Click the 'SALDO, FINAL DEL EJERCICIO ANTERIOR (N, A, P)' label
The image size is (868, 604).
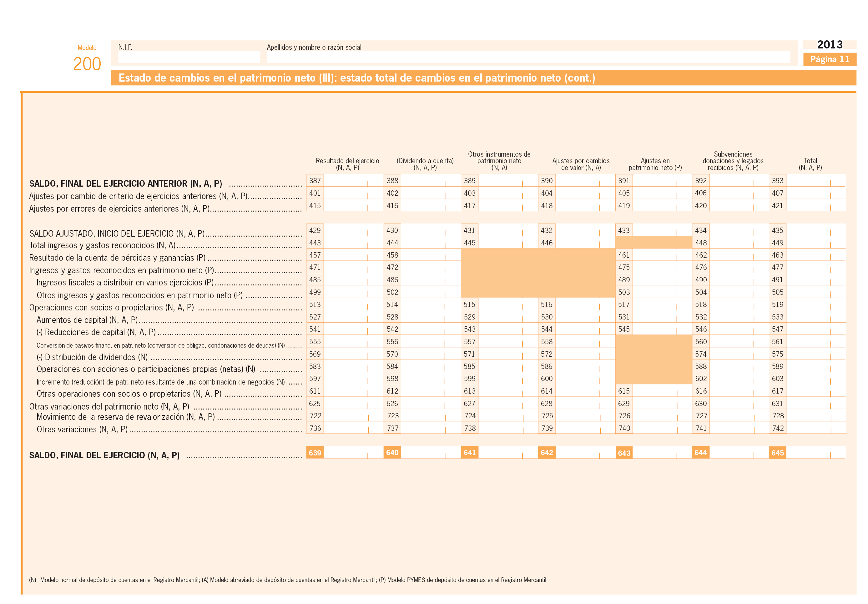(x=125, y=183)
